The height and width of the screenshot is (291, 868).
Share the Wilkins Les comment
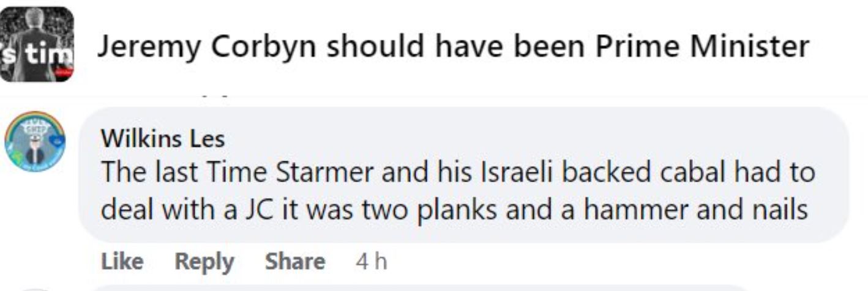[x=294, y=262]
